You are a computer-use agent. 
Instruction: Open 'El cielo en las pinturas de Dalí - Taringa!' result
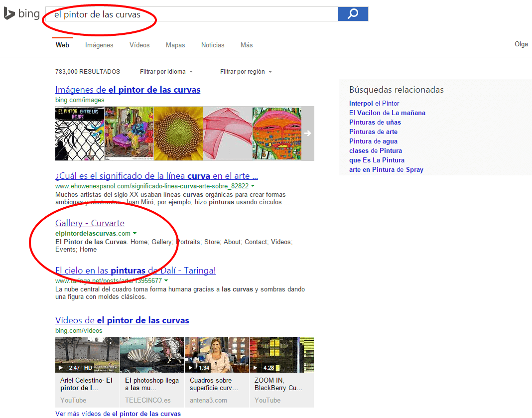pos(135,271)
